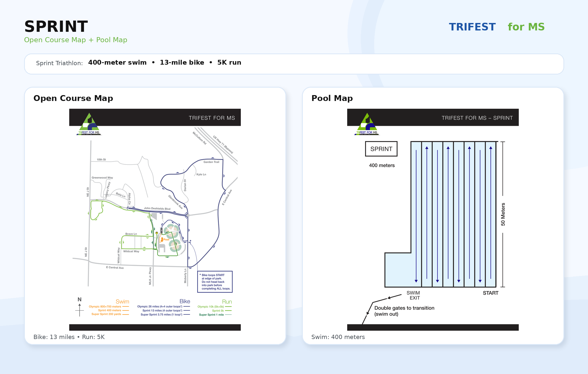
Task: Click the 'Garden Trail' label on the map
Action: coord(211,162)
